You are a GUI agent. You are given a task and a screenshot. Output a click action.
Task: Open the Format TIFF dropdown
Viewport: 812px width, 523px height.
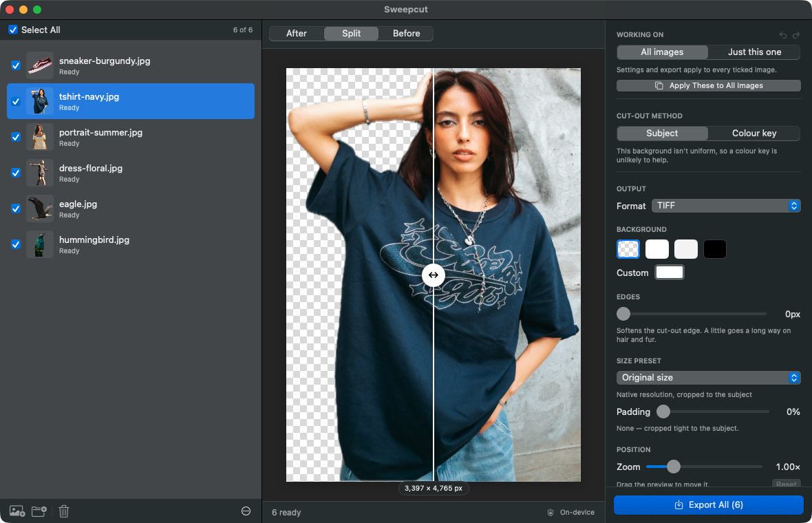[726, 206]
